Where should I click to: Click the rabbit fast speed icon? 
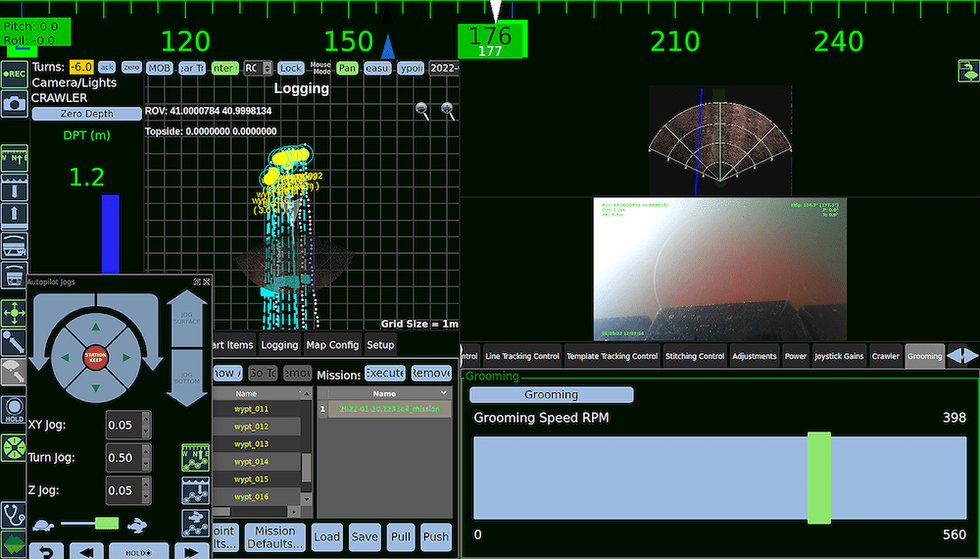[x=137, y=525]
